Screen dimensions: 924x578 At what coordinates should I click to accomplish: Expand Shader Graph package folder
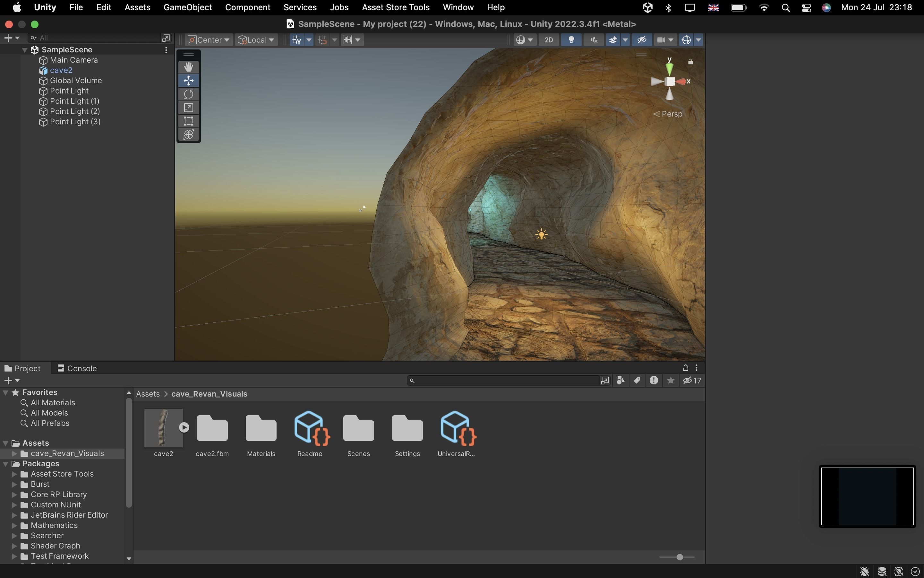click(14, 546)
